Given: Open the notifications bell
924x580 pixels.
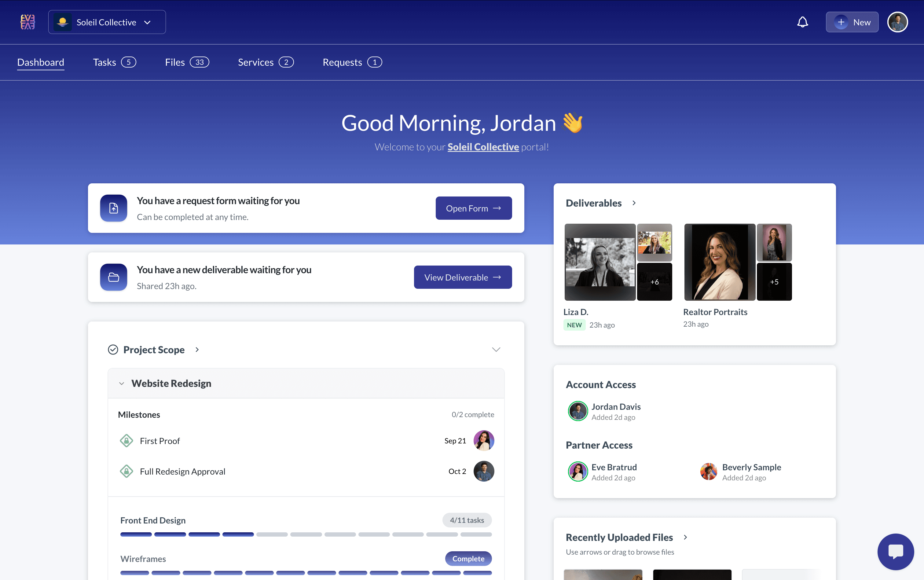Looking at the screenshot, I should click(802, 22).
